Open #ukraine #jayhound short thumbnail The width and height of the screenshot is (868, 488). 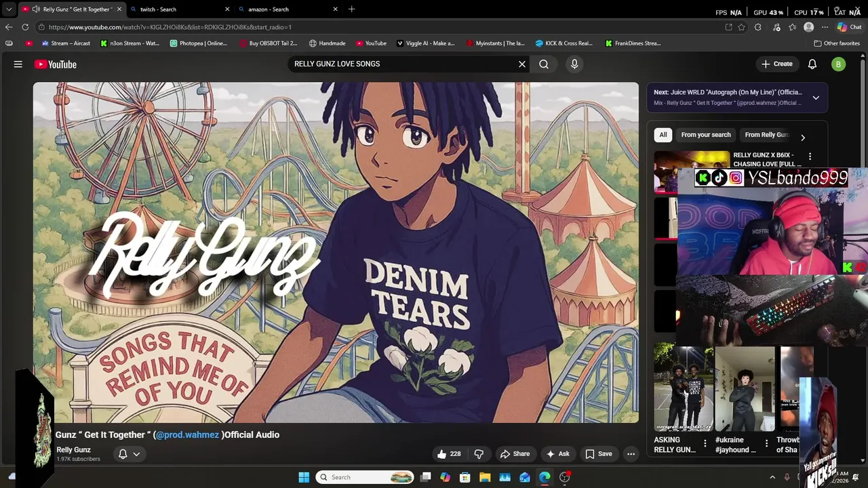click(x=745, y=388)
